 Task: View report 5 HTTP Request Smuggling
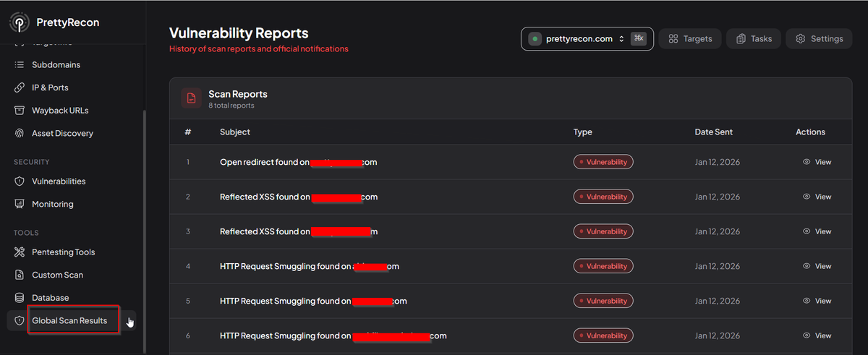click(817, 301)
